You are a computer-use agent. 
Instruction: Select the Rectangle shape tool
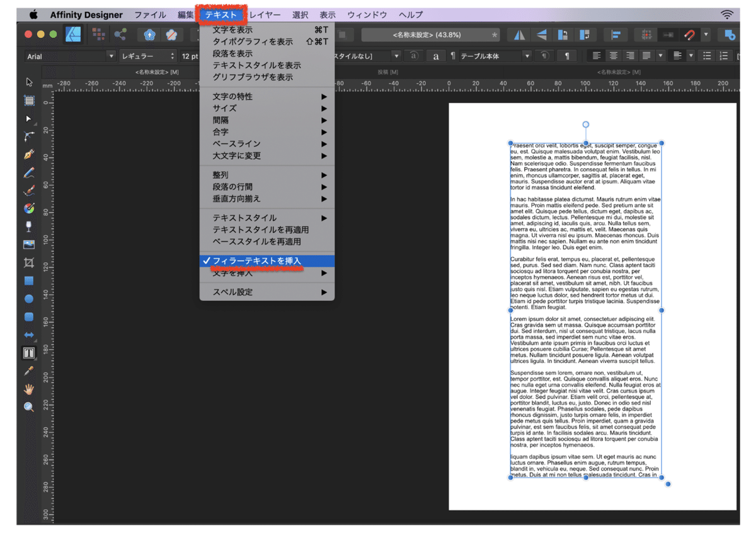pyautogui.click(x=29, y=281)
